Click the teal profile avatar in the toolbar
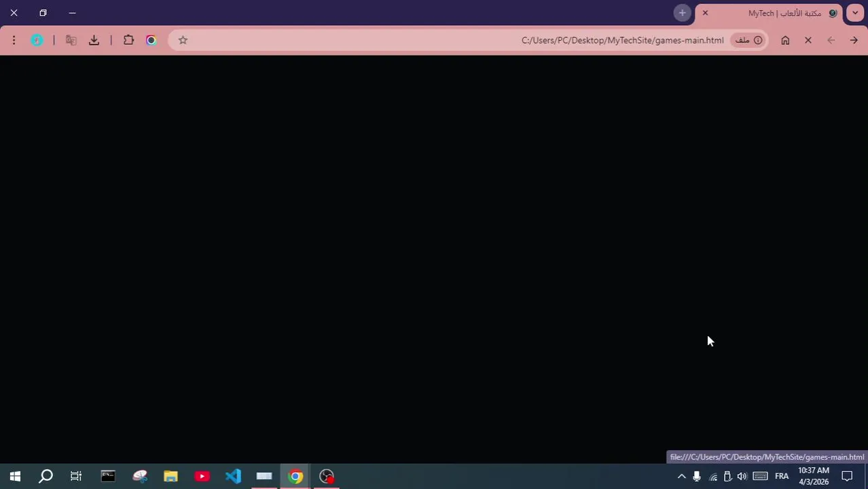Viewport: 868px width, 489px height. coord(37,40)
